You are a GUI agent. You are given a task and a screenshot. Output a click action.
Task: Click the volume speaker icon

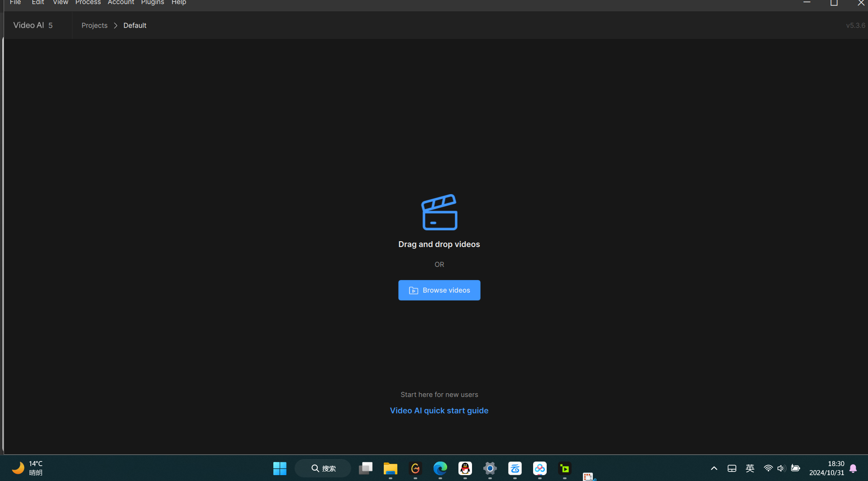781,468
